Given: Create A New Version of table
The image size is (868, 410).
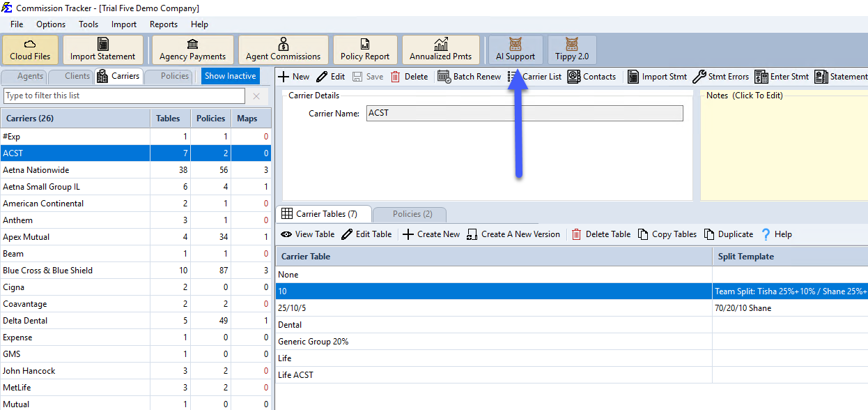Looking at the screenshot, I should [513, 234].
